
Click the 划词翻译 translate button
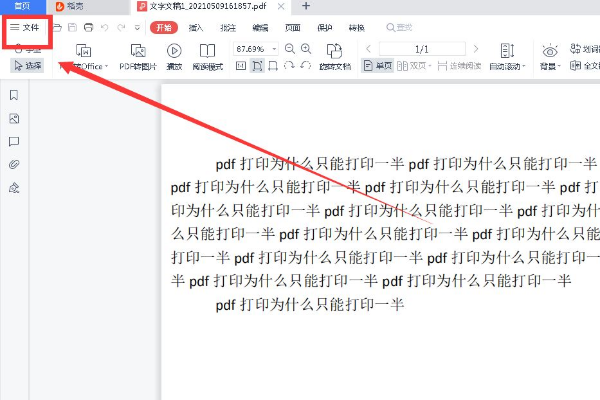tap(585, 49)
